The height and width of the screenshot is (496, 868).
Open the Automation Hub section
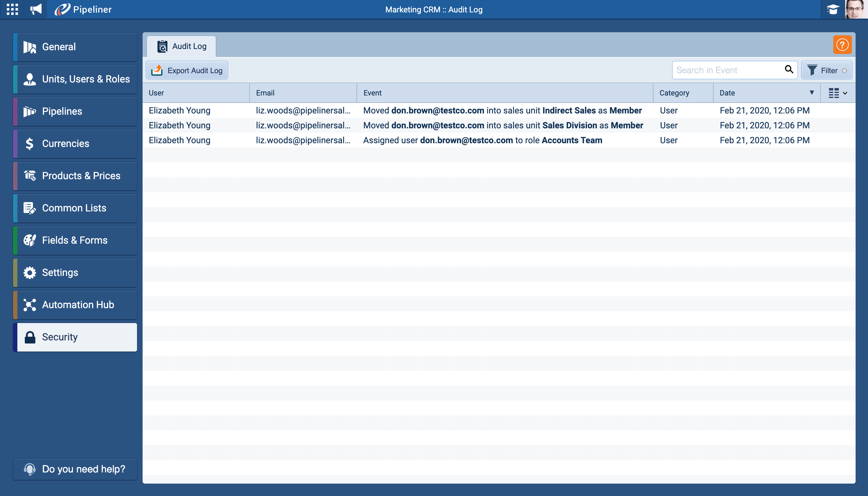click(x=75, y=305)
